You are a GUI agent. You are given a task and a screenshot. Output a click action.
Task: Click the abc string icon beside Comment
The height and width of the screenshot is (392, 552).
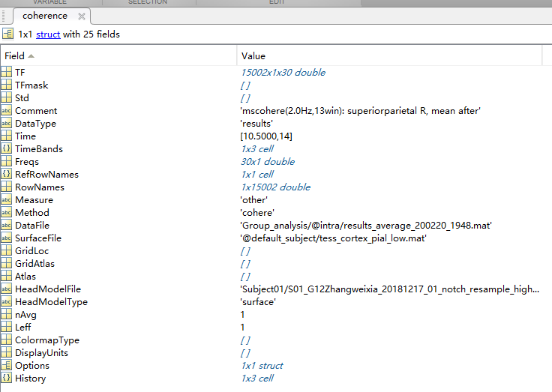6,110
